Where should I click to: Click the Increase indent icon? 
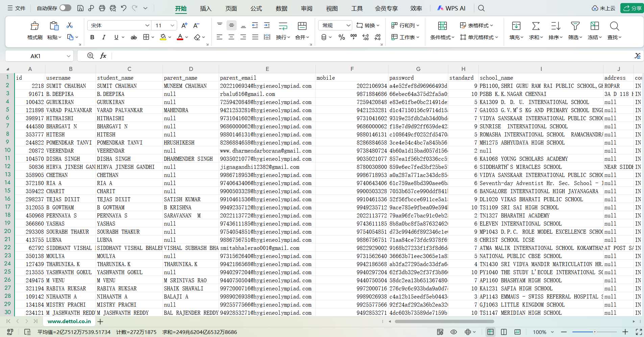click(267, 25)
